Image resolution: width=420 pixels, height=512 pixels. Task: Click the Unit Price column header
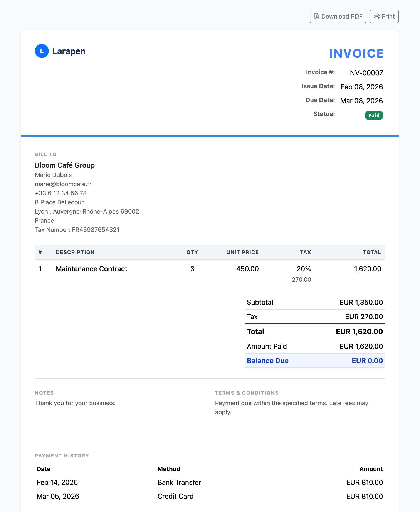tap(242, 252)
